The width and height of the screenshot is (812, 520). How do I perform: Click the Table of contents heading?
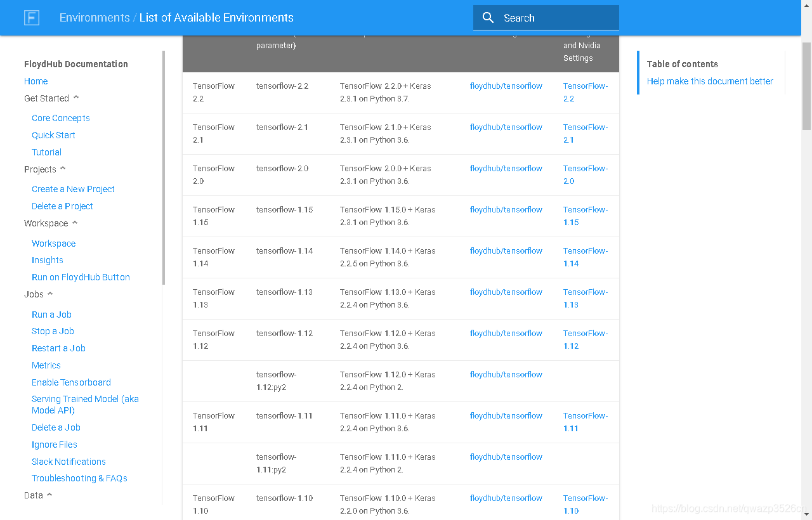point(683,64)
